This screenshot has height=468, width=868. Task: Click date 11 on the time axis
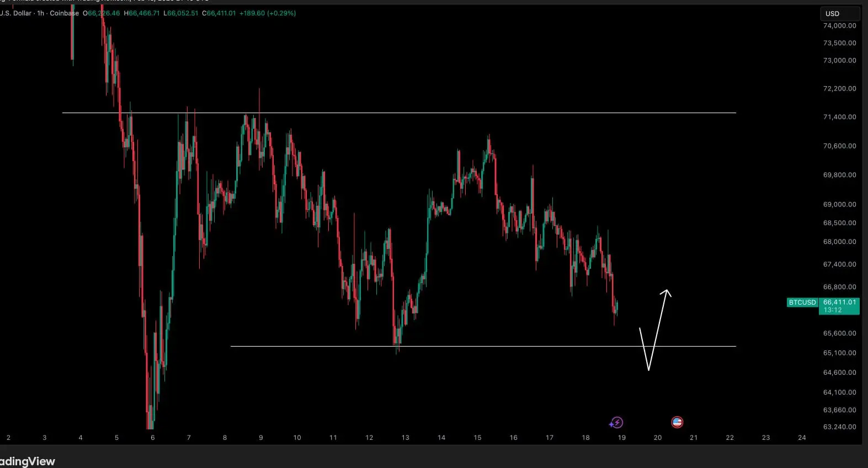point(333,438)
